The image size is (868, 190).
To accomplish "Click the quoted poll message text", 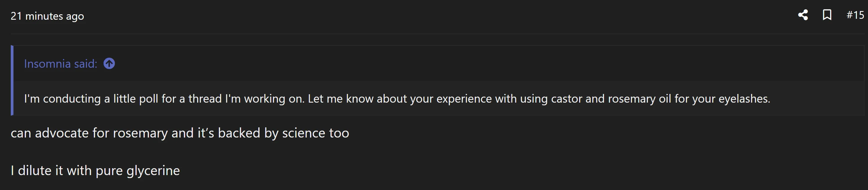I will [397, 98].
